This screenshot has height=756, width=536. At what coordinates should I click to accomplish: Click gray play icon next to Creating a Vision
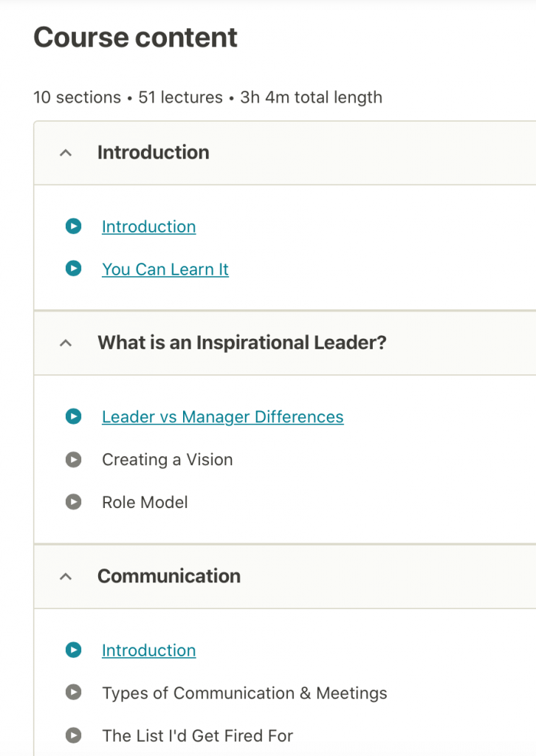pyautogui.click(x=73, y=459)
